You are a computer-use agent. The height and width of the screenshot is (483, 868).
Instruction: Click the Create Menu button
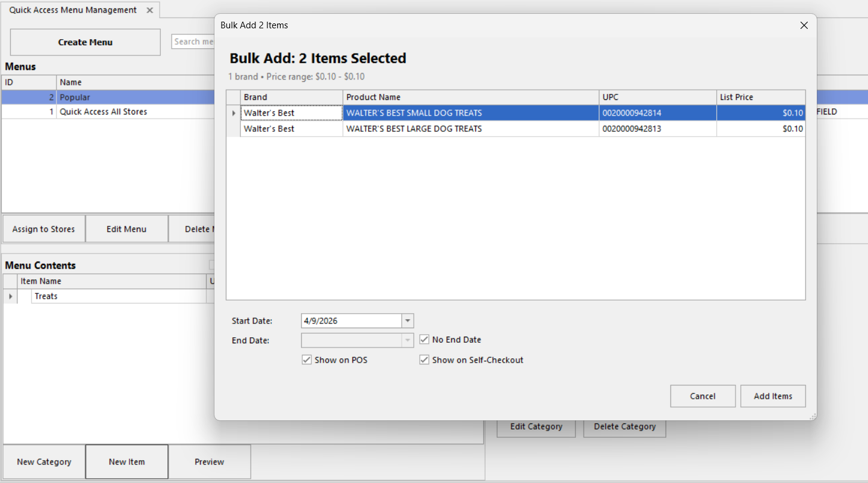86,42
